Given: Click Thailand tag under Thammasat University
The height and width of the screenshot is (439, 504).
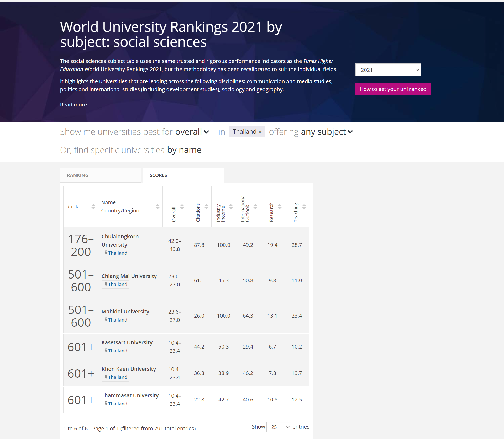Looking at the screenshot, I should [x=115, y=404].
